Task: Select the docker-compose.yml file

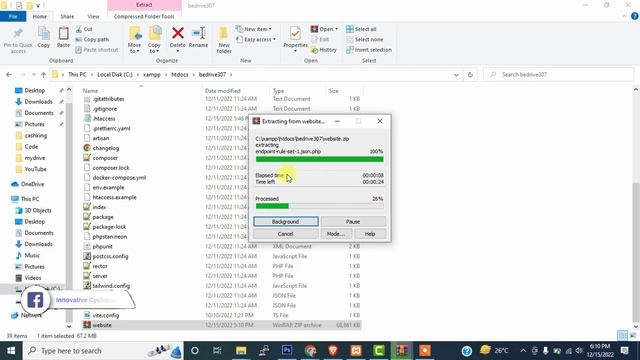Action: click(x=119, y=178)
